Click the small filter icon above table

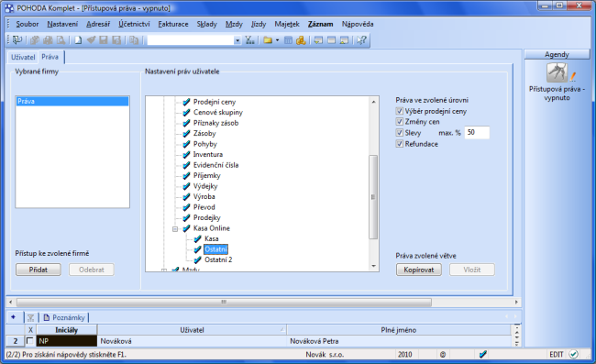pos(31,317)
